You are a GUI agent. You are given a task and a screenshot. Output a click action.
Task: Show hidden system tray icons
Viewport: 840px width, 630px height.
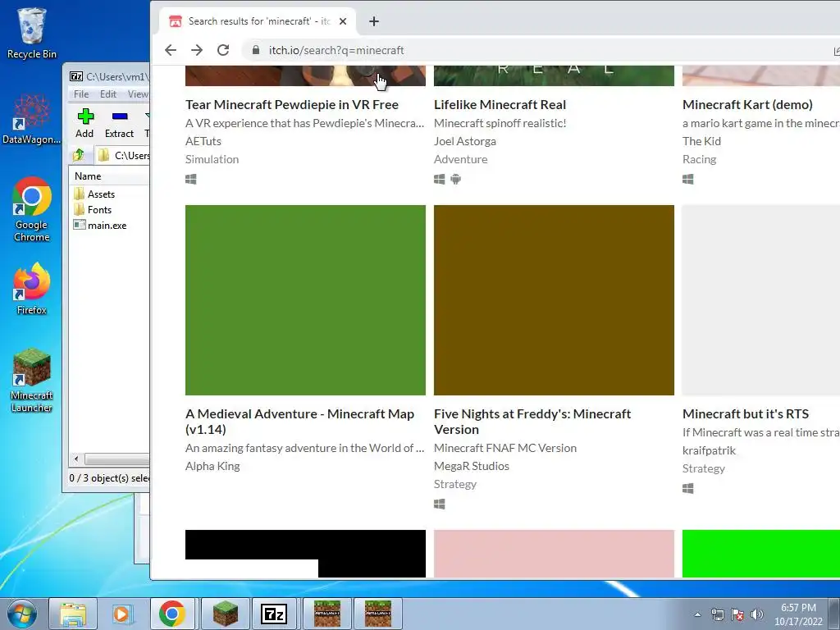(x=697, y=614)
